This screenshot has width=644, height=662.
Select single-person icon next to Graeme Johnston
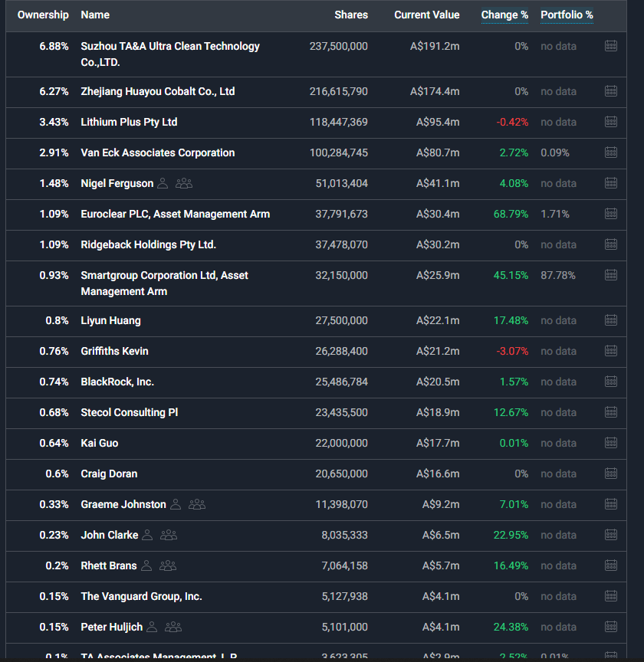tap(176, 504)
